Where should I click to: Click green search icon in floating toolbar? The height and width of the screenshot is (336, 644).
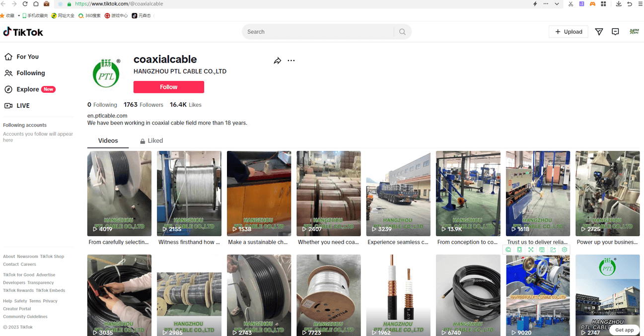[x=508, y=250]
